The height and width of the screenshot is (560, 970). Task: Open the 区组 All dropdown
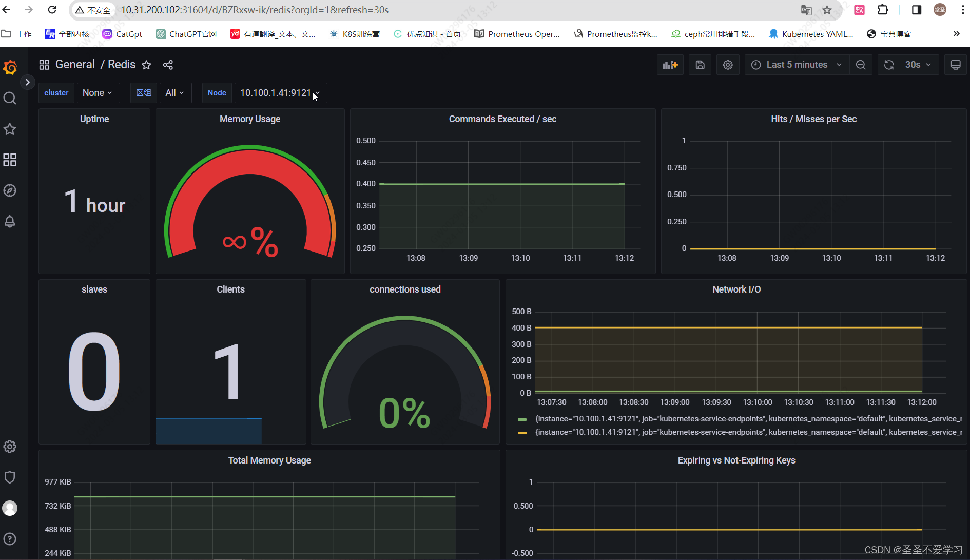pyautogui.click(x=175, y=93)
